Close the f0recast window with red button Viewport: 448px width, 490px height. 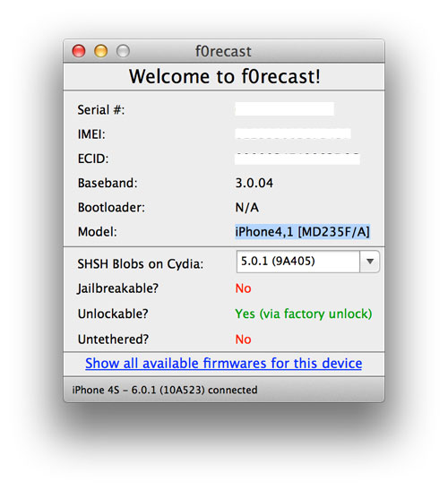pyautogui.click(x=79, y=51)
